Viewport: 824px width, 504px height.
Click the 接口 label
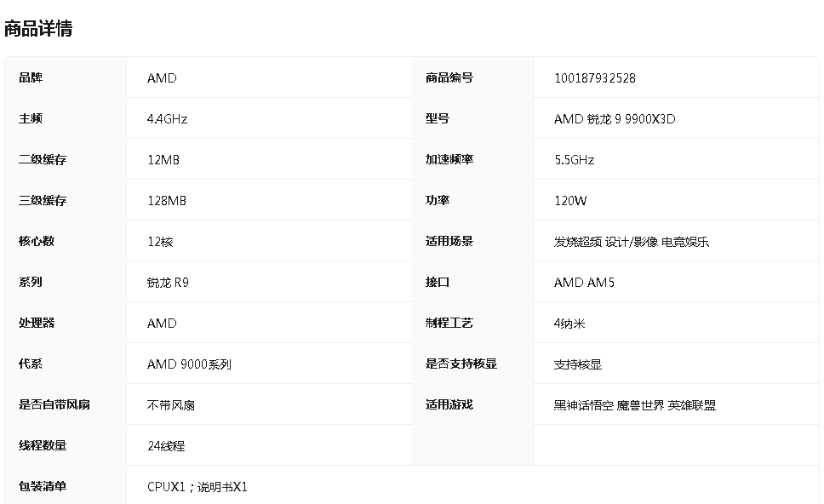(x=438, y=282)
